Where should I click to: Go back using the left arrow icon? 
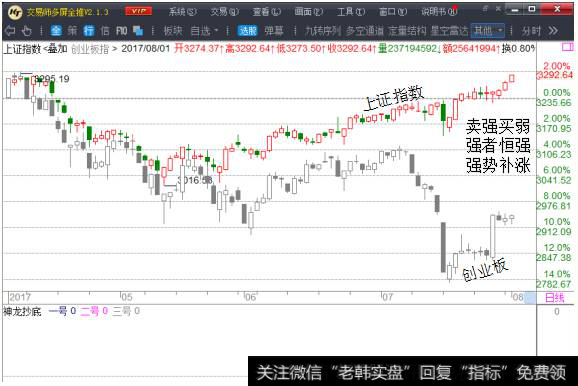tap(10, 31)
